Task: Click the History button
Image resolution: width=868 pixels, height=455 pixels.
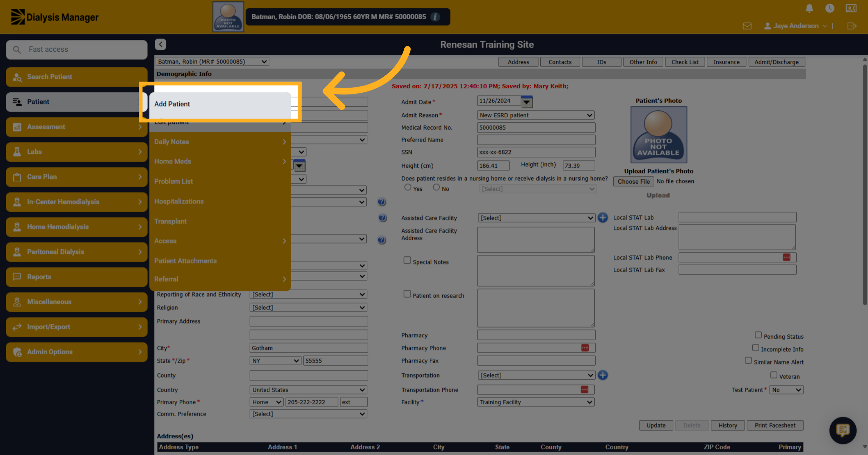Action: click(728, 425)
